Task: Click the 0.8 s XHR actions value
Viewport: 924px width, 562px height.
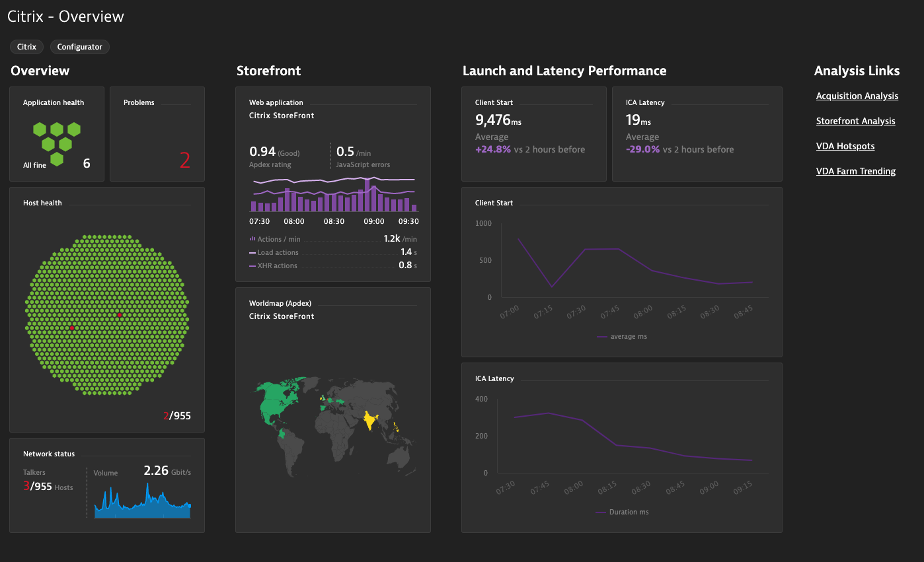Action: [408, 265]
